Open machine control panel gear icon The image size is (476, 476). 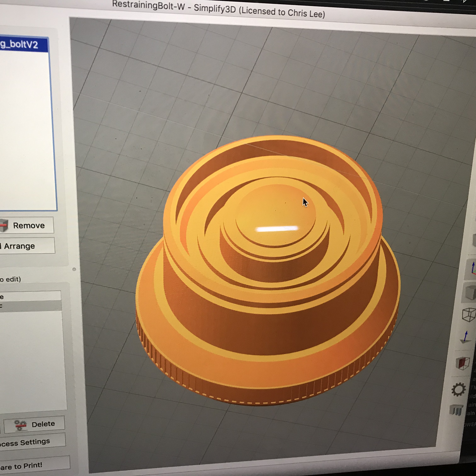pyautogui.click(x=459, y=389)
